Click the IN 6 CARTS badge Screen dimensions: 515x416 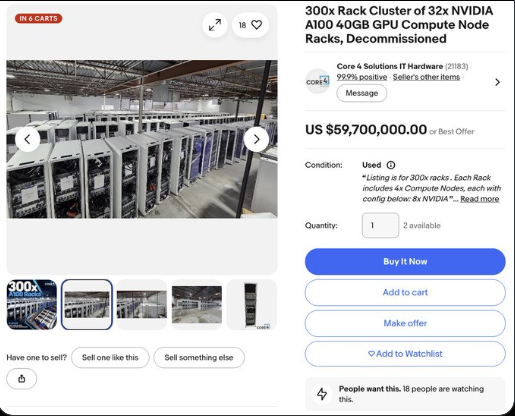(x=39, y=18)
